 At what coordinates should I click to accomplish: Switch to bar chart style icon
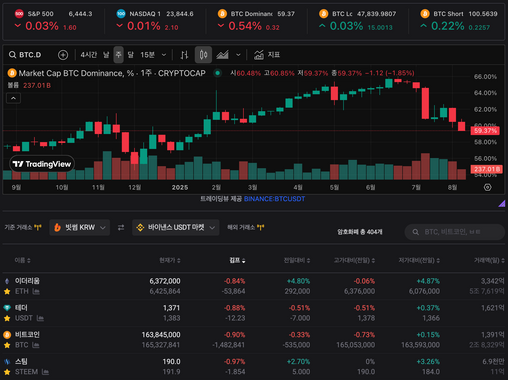click(x=184, y=55)
